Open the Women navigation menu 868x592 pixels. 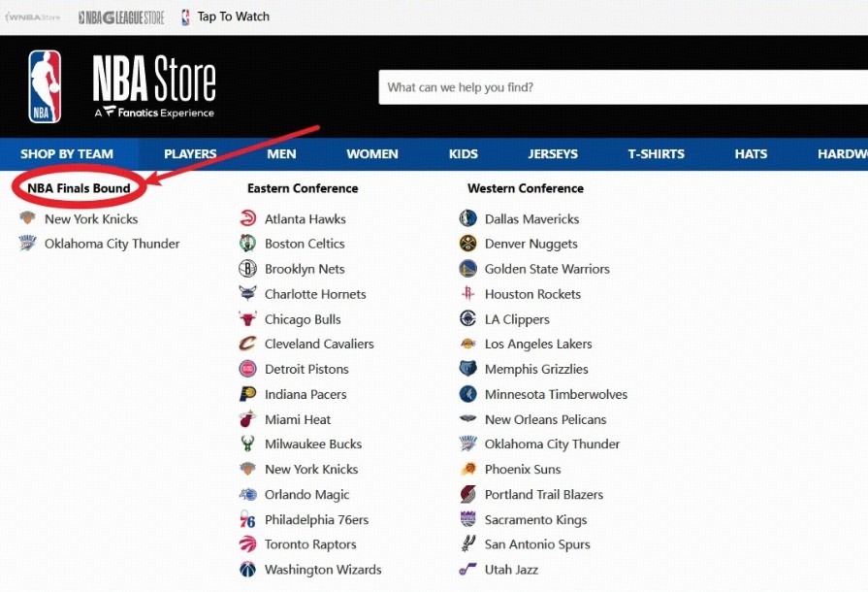[x=372, y=154]
